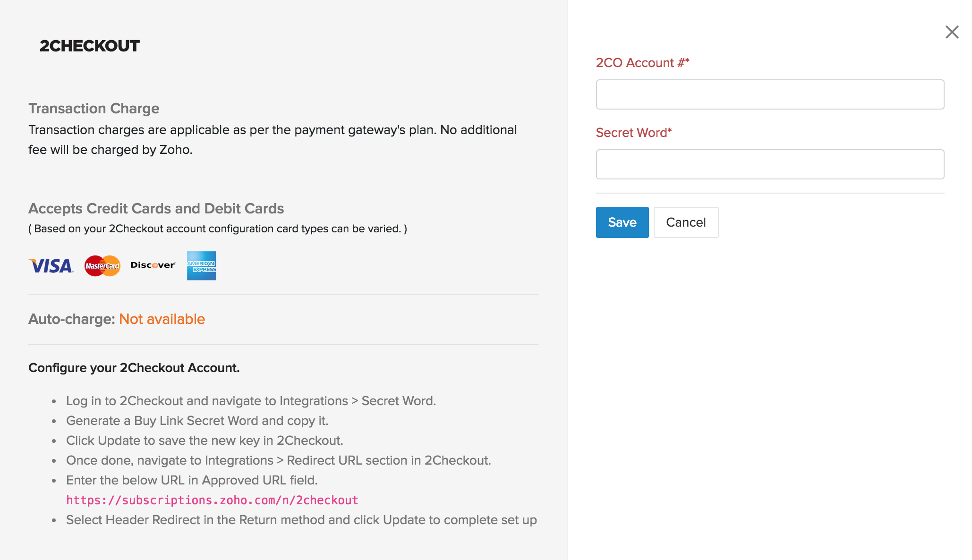972x560 pixels.
Task: Click the Discover card icon
Action: coord(152,265)
